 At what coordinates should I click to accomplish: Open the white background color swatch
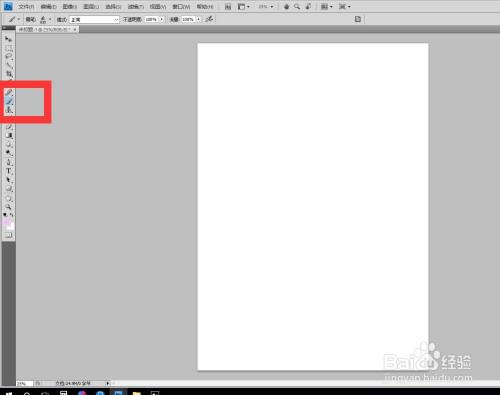[x=11, y=226]
